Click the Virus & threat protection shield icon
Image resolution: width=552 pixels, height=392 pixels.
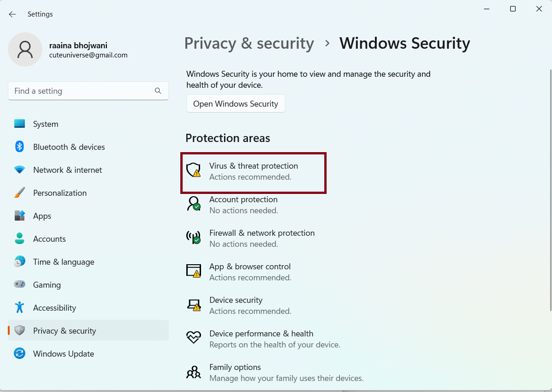193,170
